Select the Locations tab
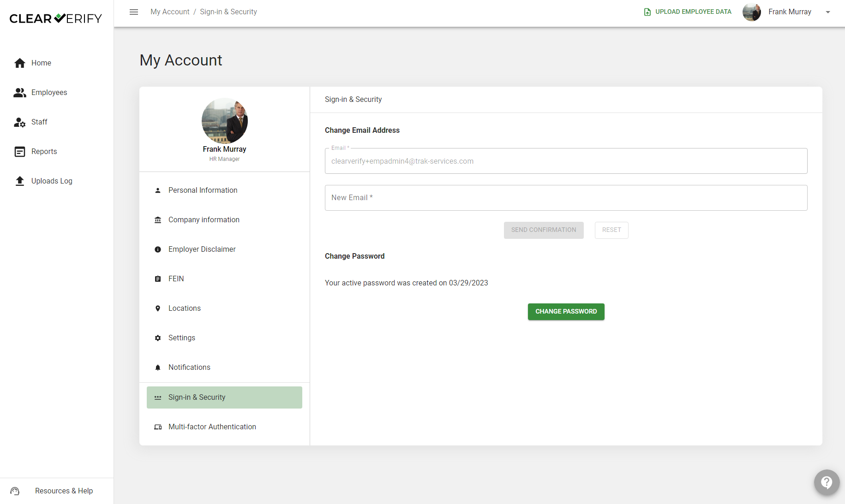The image size is (845, 504). (x=224, y=308)
